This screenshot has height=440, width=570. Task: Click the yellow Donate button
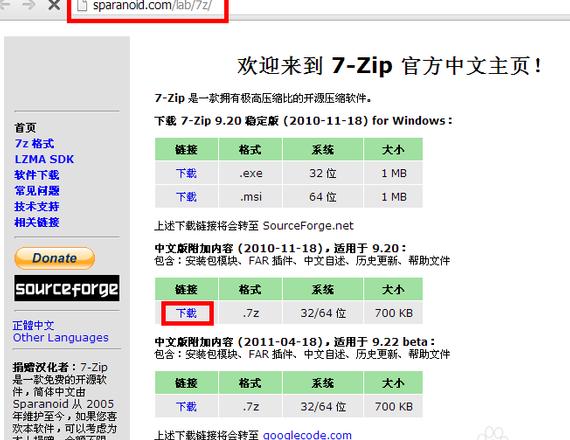pyautogui.click(x=55, y=258)
